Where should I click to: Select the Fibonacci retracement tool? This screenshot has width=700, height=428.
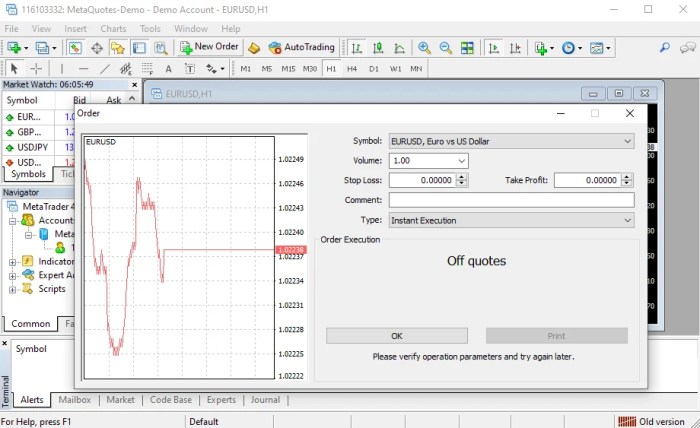tap(147, 69)
